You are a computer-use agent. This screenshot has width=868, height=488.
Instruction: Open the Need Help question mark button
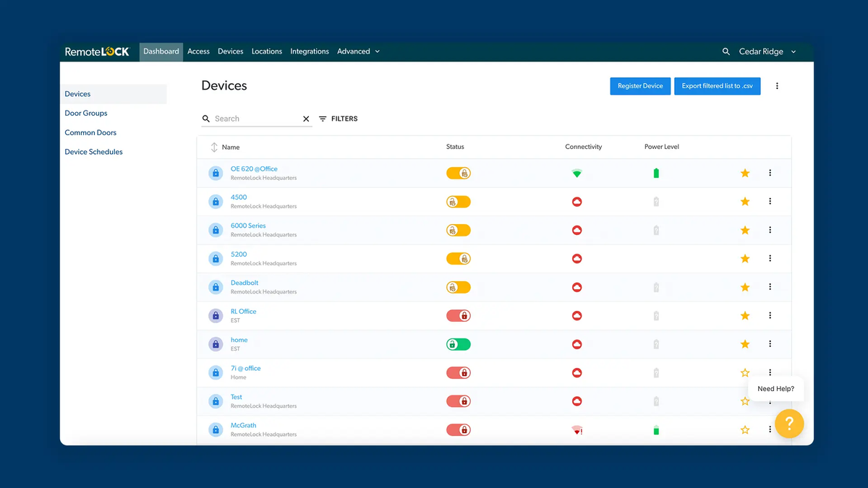tap(789, 424)
